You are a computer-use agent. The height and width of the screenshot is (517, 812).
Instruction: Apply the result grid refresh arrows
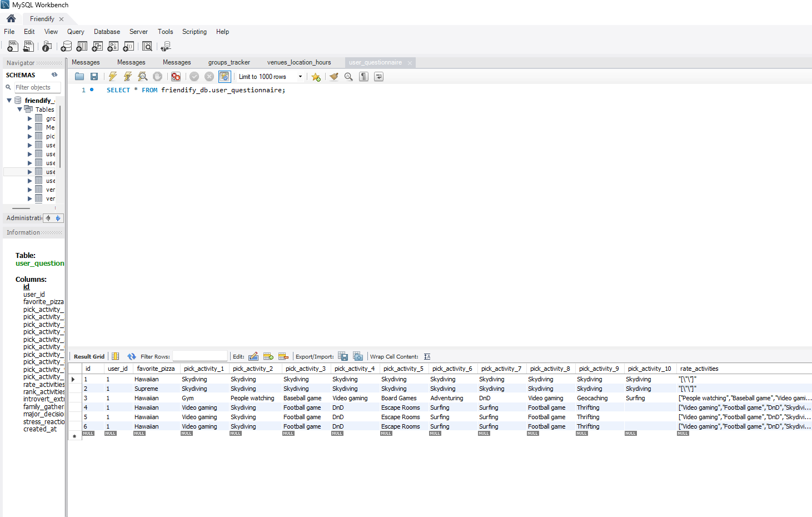pos(132,356)
